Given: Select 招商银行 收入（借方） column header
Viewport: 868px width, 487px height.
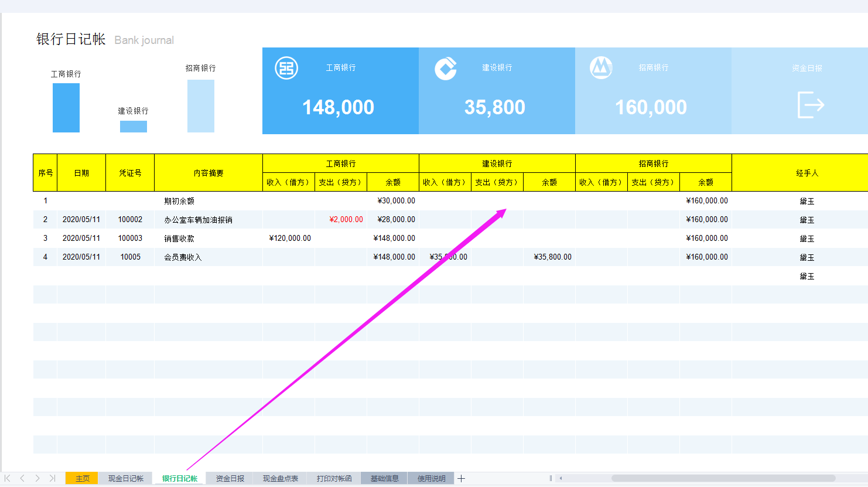Looking at the screenshot, I should 602,182.
